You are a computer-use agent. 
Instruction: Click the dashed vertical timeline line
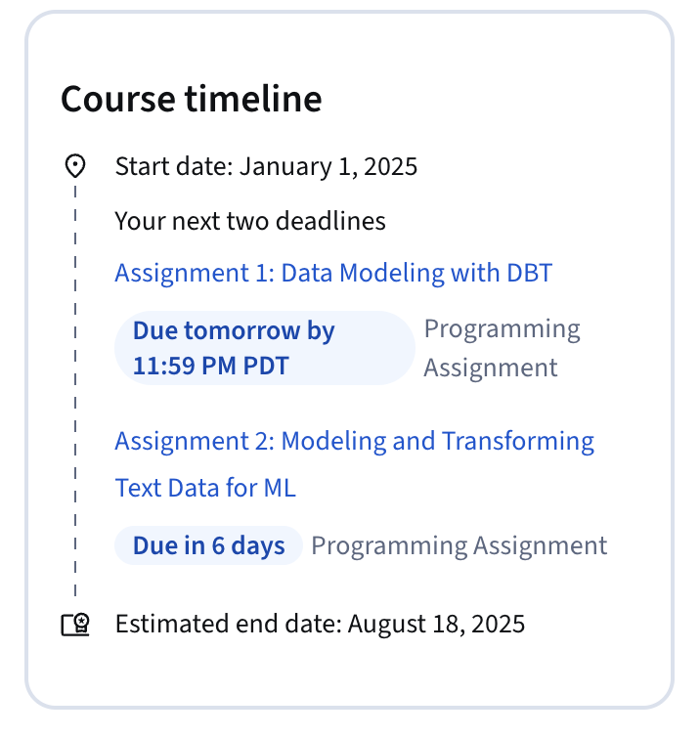(x=75, y=391)
